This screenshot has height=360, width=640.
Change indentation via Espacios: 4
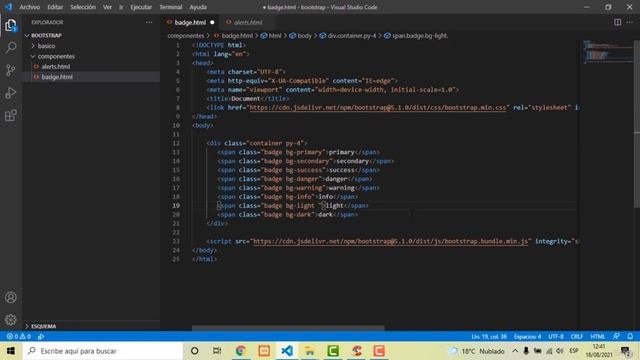pos(527,337)
